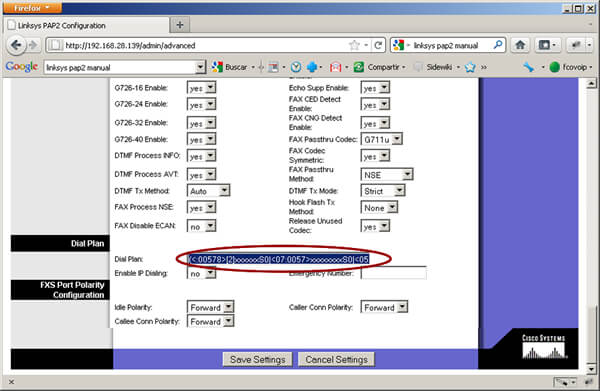Screen dimensions: 600x391
Task: Open the Idle Polarity dropdown
Action: pos(210,307)
